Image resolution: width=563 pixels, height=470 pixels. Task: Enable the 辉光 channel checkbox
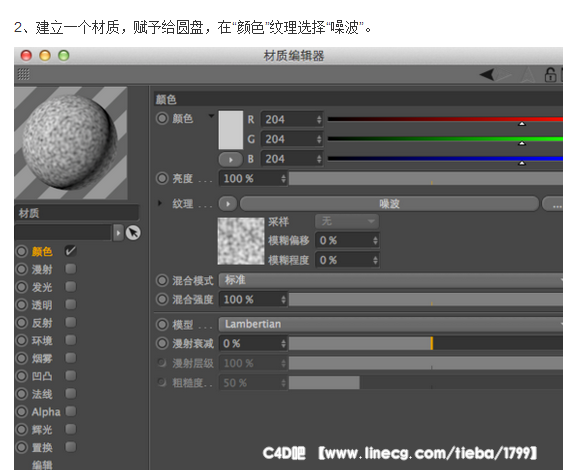pyautogui.click(x=70, y=429)
